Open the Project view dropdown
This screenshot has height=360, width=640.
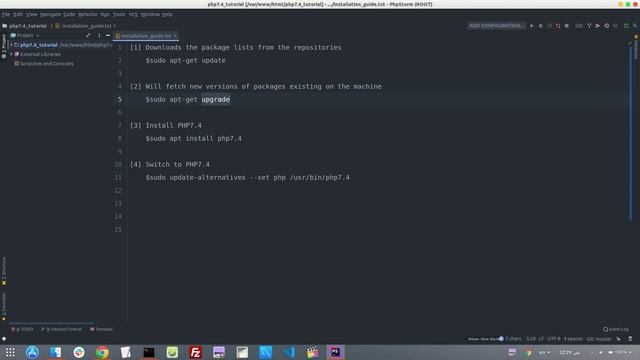point(25,36)
